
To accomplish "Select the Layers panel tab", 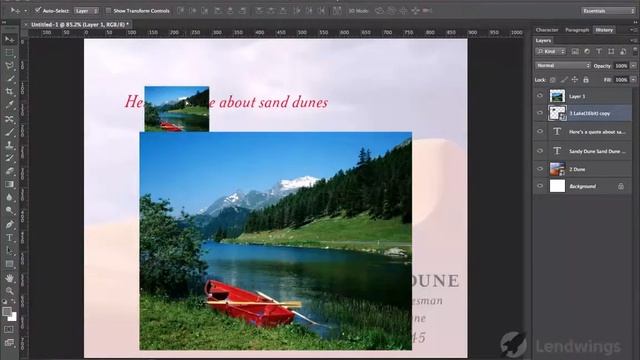I will (x=543, y=40).
